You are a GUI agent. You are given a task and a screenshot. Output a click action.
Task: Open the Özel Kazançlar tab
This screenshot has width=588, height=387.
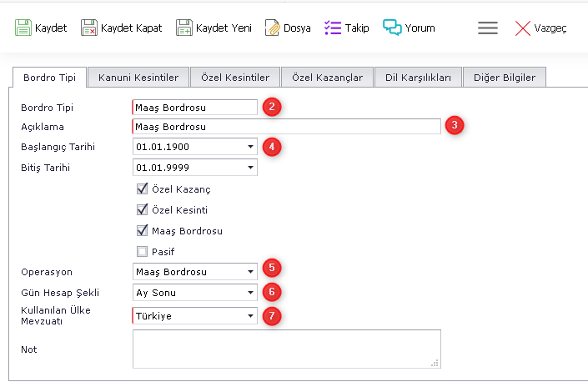coord(327,78)
